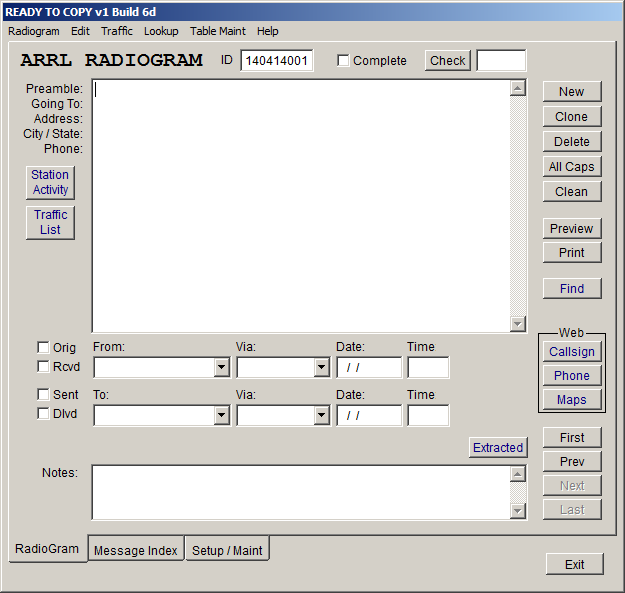This screenshot has width=625, height=593.
Task: Open the Traffic List
Action: pos(50,222)
